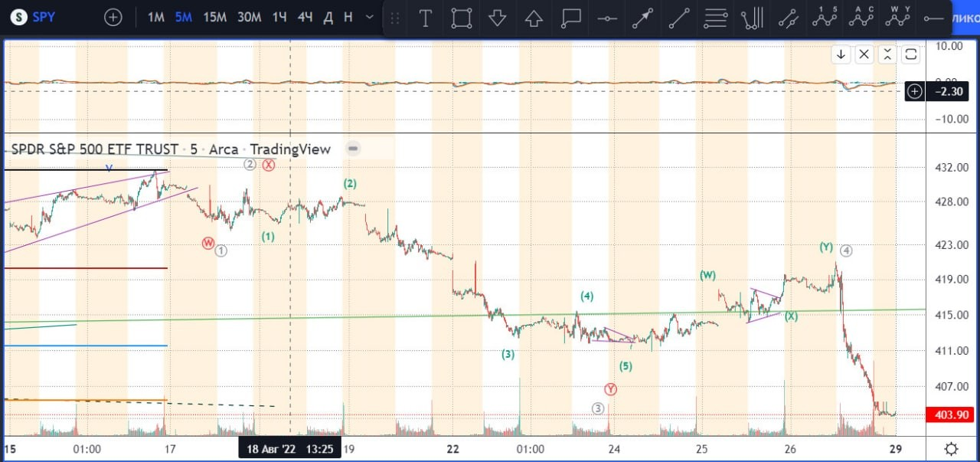
Task: Open chart settings gear icon
Action: coord(951,449)
